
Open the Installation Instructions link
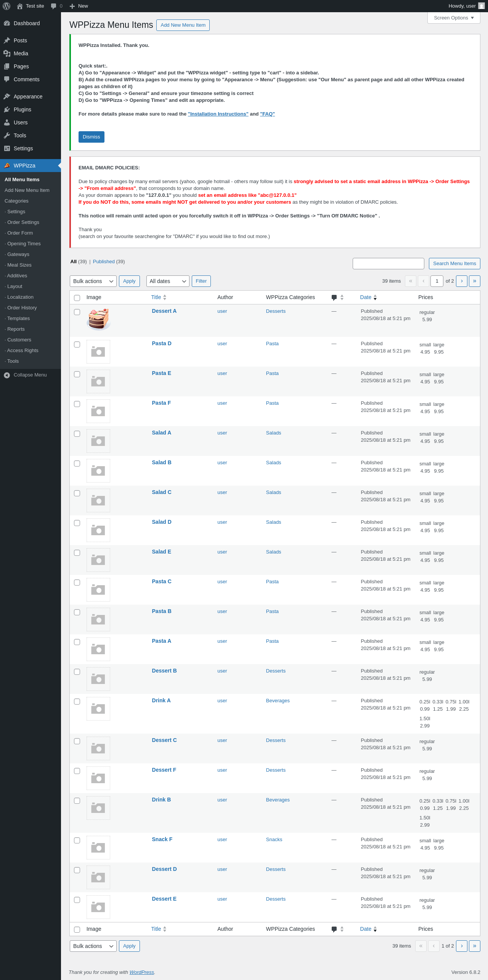(218, 114)
